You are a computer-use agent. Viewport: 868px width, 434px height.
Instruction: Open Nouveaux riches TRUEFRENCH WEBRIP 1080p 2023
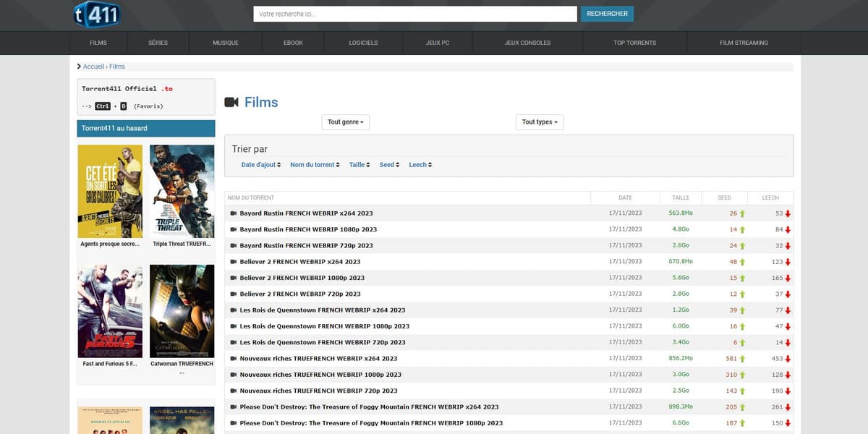click(x=320, y=375)
